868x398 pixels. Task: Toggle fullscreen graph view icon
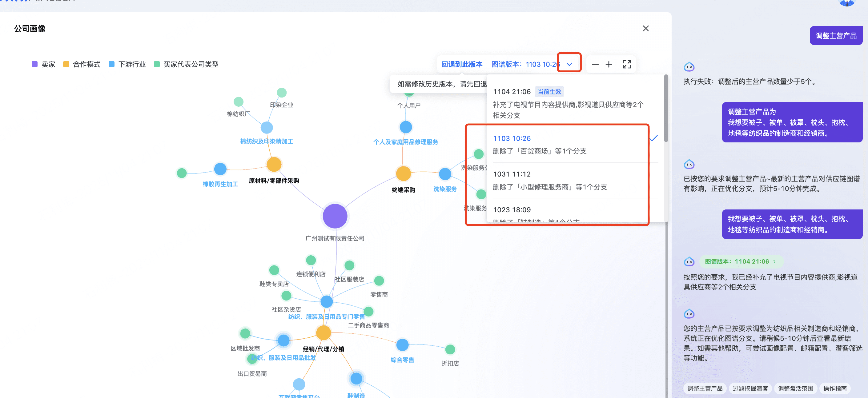[626, 64]
